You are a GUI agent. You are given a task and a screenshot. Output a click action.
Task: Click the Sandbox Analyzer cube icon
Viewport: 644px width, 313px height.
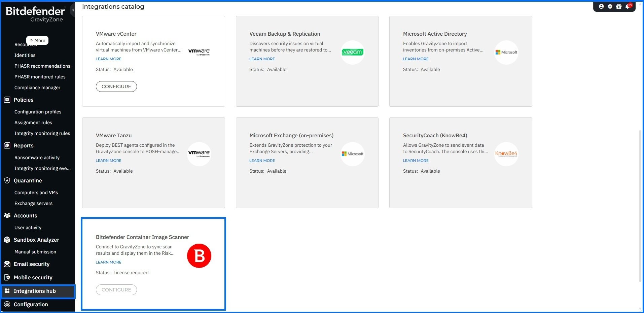[7, 240]
